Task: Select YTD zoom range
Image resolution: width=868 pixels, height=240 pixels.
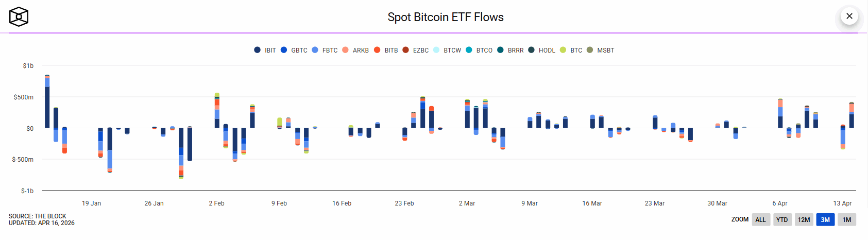Action: click(782, 219)
